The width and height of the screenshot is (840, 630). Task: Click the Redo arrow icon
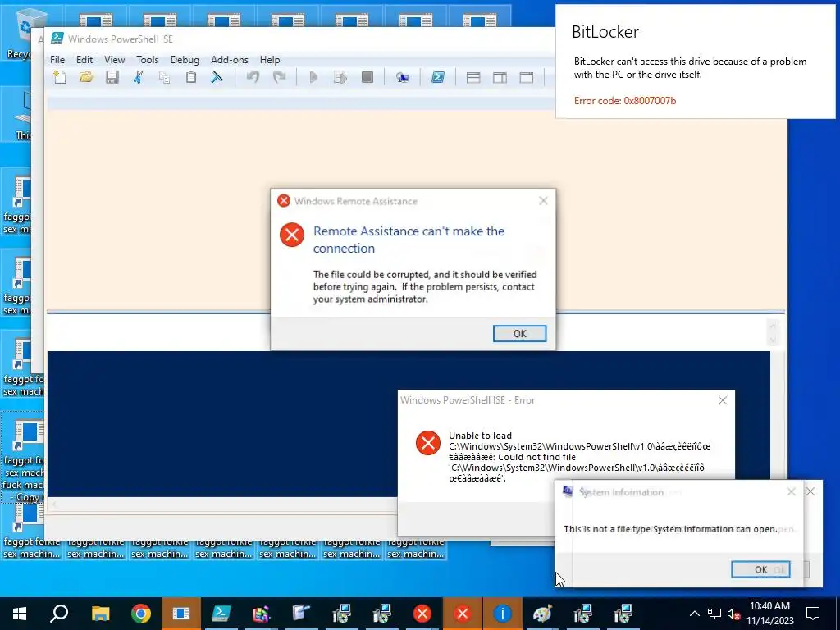pyautogui.click(x=279, y=77)
